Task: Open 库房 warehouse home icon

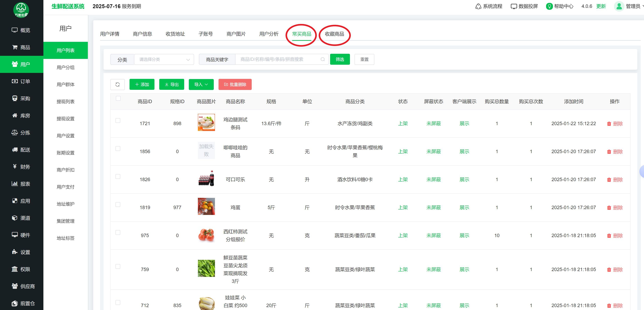Action: point(15,115)
